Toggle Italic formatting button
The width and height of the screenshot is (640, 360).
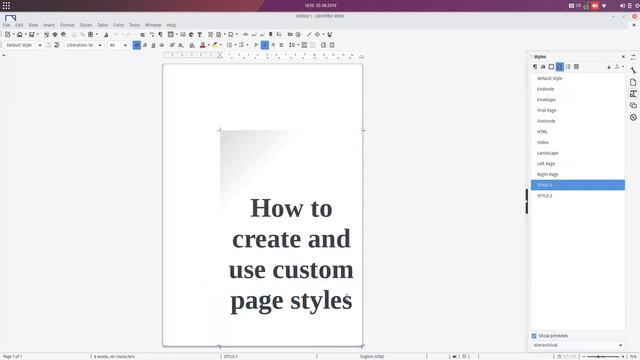145,45
